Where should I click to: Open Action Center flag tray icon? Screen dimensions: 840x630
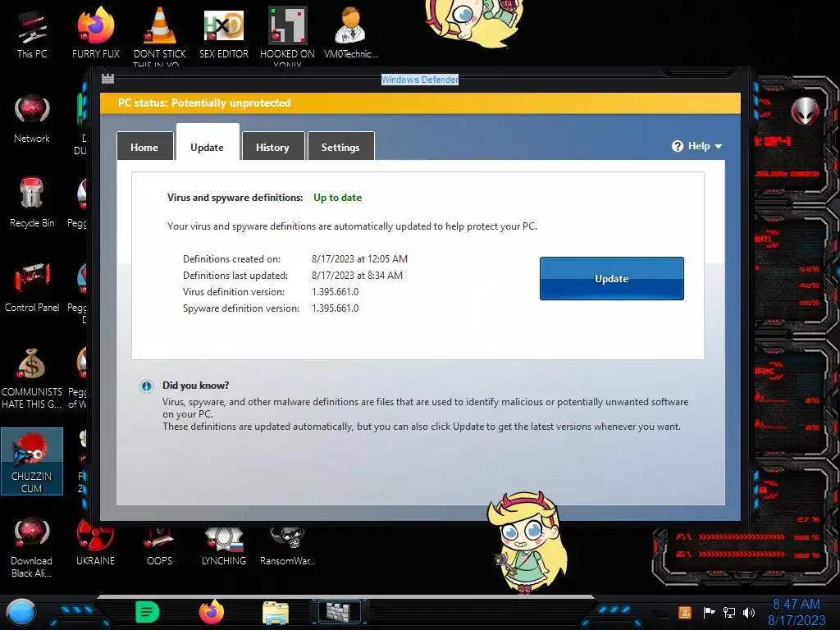[x=710, y=612]
